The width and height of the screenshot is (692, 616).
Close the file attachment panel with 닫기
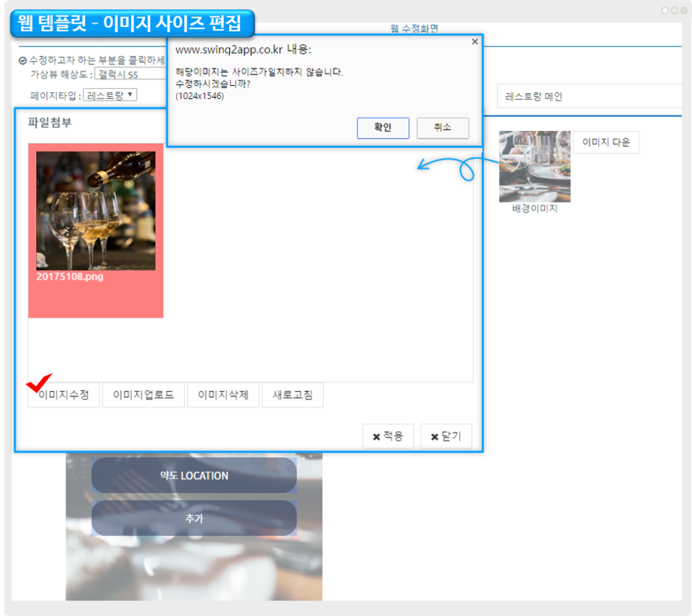pyautogui.click(x=446, y=436)
